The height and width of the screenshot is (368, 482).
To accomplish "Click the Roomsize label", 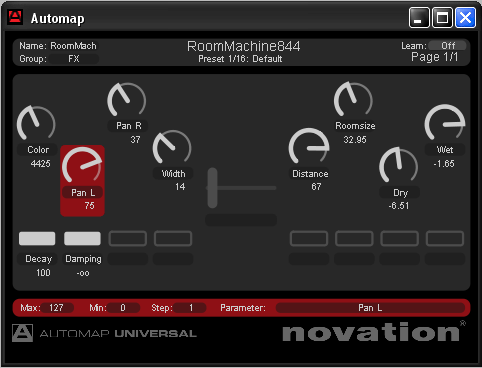I will coord(355,126).
